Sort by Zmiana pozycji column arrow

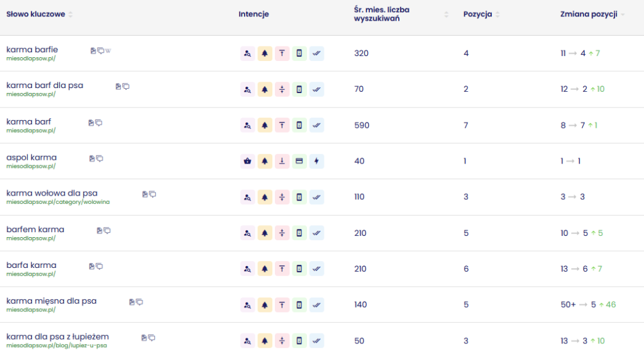[x=623, y=14]
